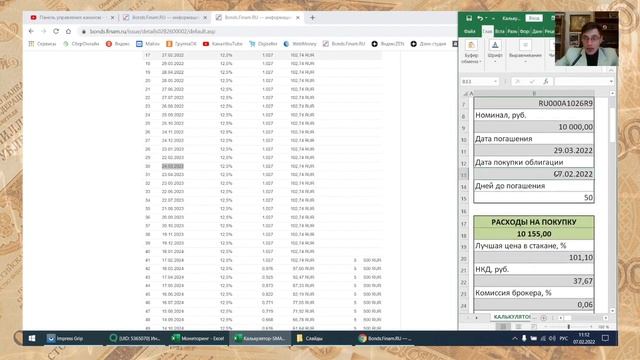
Task: Expand the formula bar with its arrow
Action: [611, 82]
